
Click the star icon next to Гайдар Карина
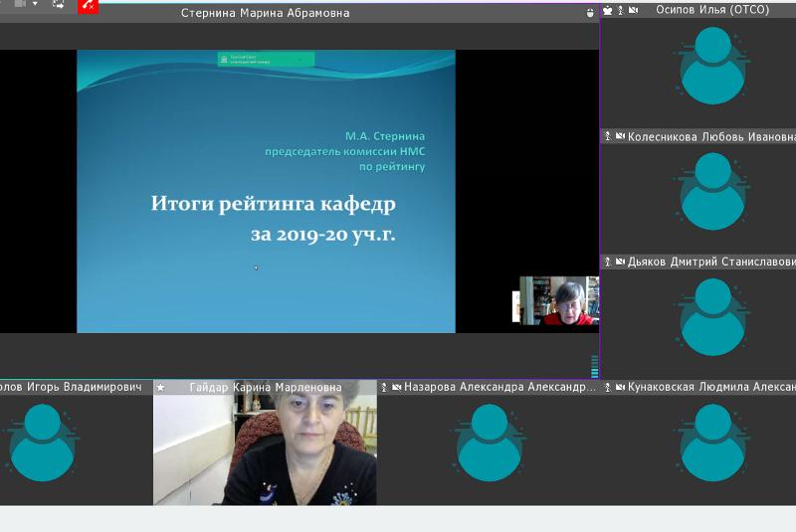(x=160, y=388)
